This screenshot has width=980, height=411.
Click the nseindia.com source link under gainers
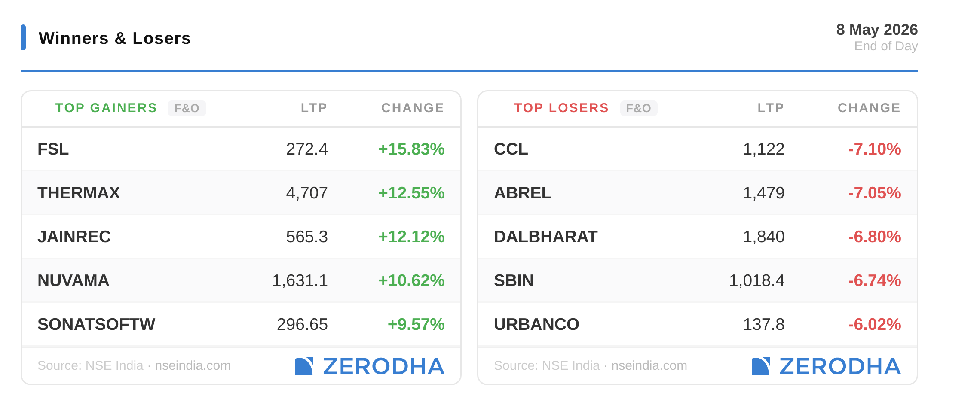click(x=193, y=365)
